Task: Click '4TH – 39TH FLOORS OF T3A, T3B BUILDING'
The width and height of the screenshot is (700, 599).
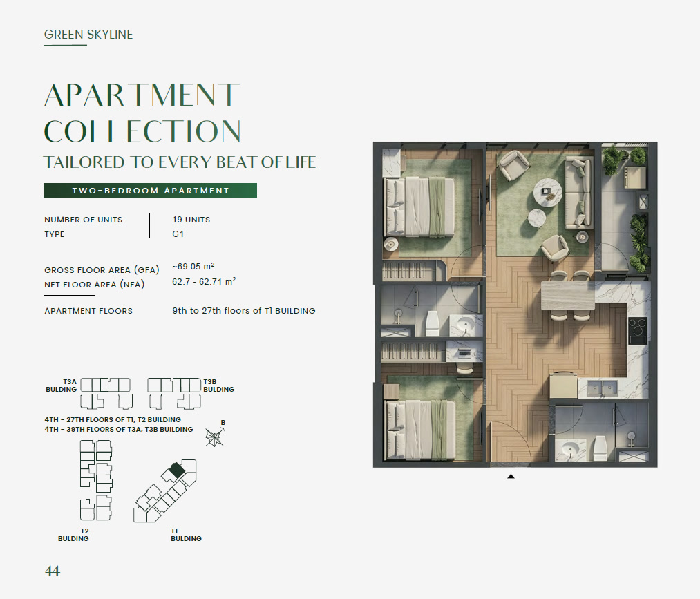Action: [x=119, y=430]
